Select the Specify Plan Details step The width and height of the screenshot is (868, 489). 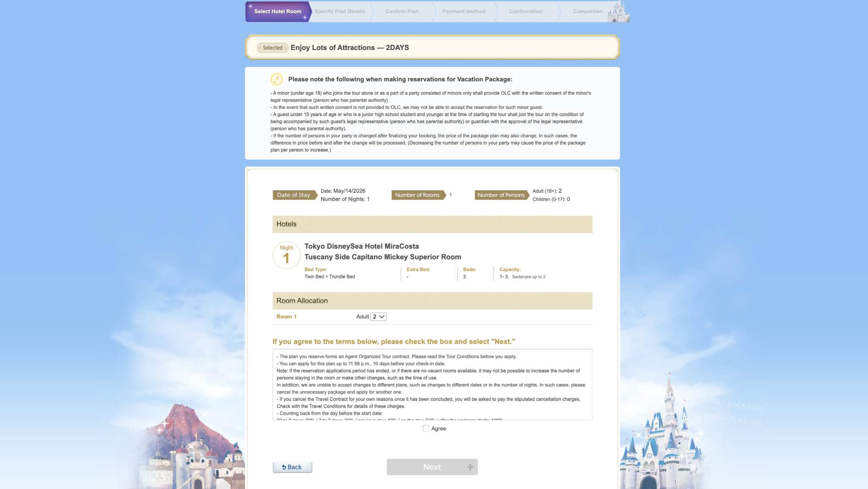pos(339,11)
